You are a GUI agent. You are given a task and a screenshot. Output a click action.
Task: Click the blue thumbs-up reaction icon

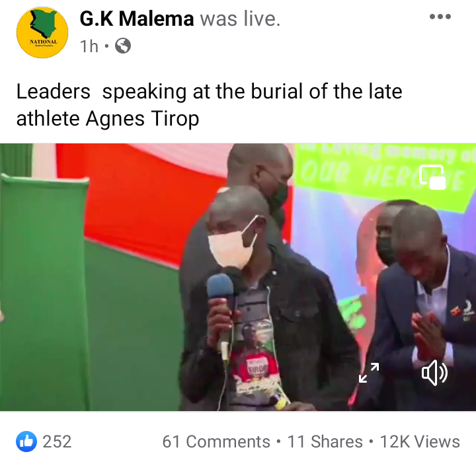pyautogui.click(x=26, y=442)
